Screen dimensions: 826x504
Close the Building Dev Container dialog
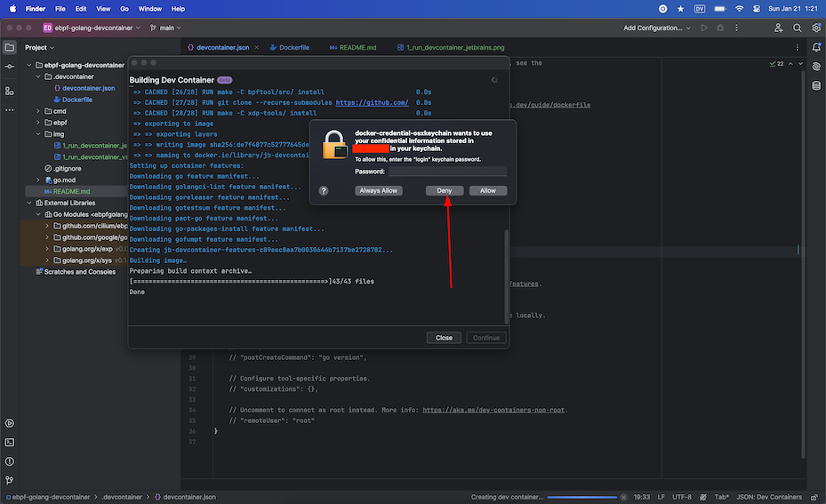point(444,338)
